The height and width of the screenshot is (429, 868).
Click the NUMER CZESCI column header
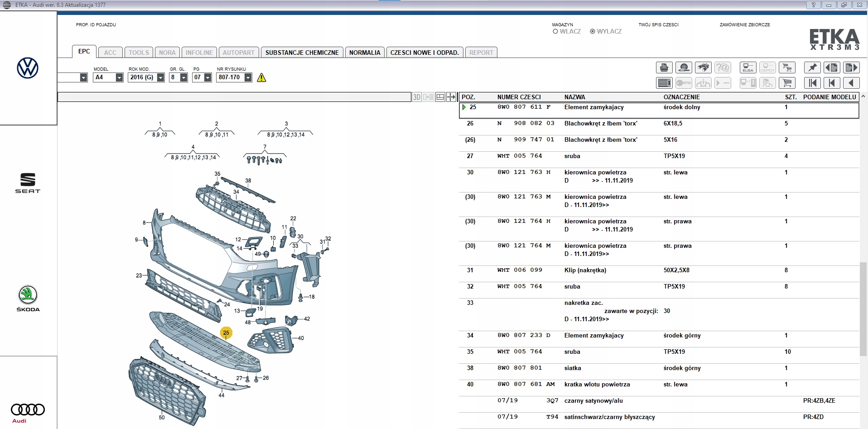519,97
